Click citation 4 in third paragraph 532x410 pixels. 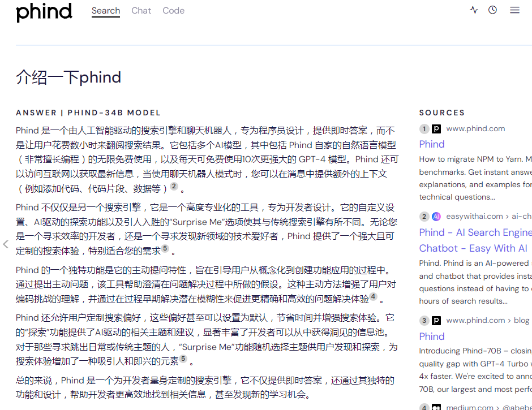pos(373,297)
